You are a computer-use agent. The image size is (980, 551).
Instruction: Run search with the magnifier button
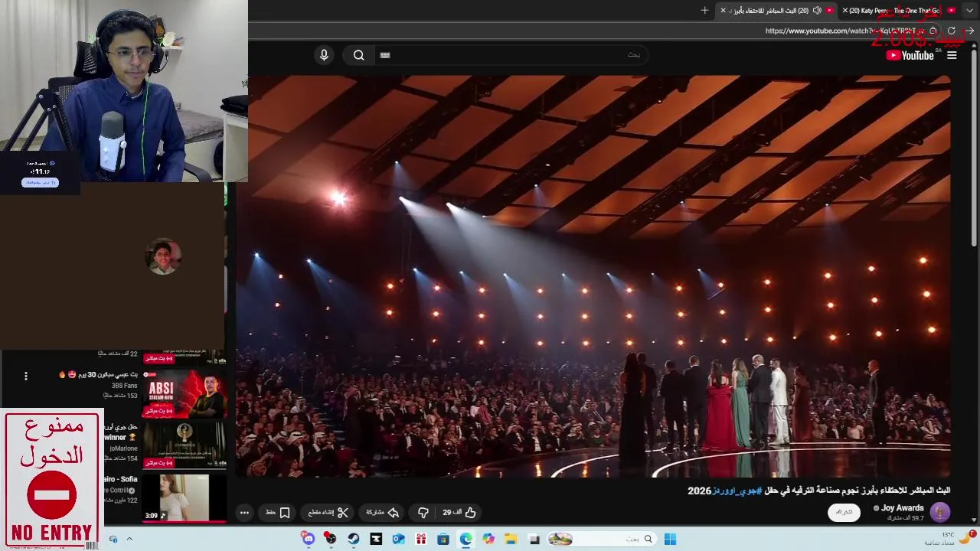[358, 55]
